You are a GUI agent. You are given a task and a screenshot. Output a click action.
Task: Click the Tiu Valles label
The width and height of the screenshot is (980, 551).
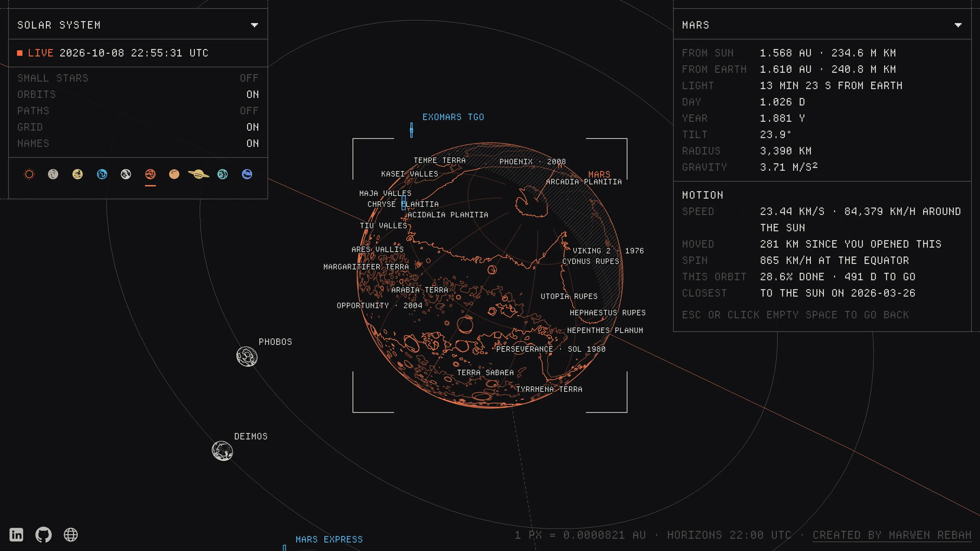(384, 225)
